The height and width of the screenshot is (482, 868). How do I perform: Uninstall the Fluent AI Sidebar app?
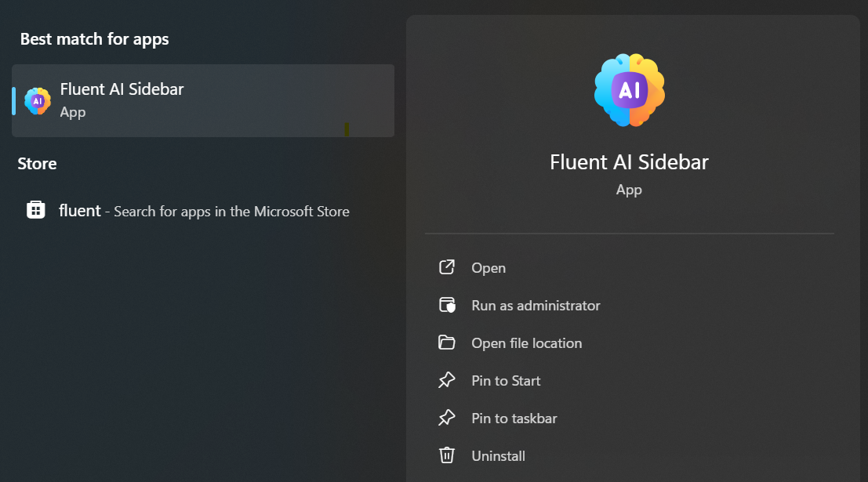[x=499, y=455]
